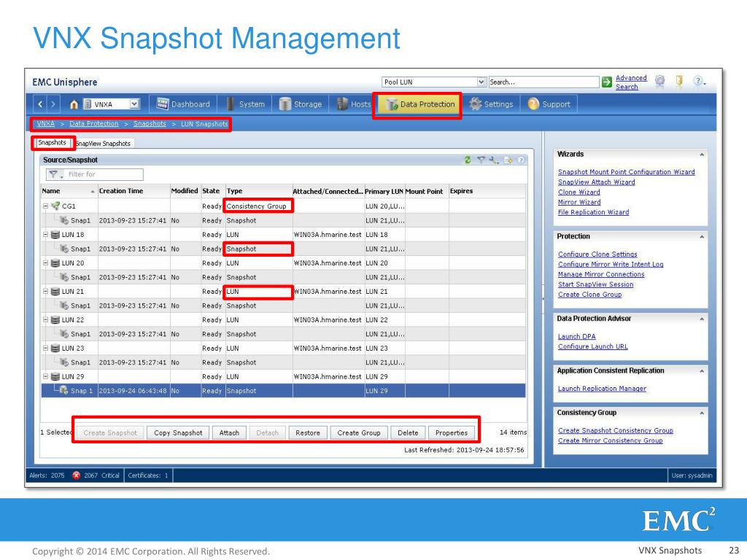Click in the Search text field
Screen dimensions: 747x560
(543, 82)
